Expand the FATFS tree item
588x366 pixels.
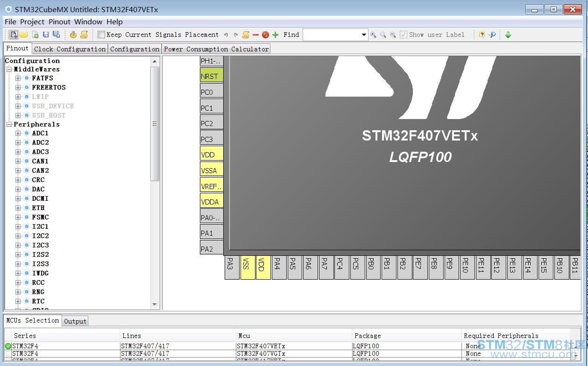[18, 78]
